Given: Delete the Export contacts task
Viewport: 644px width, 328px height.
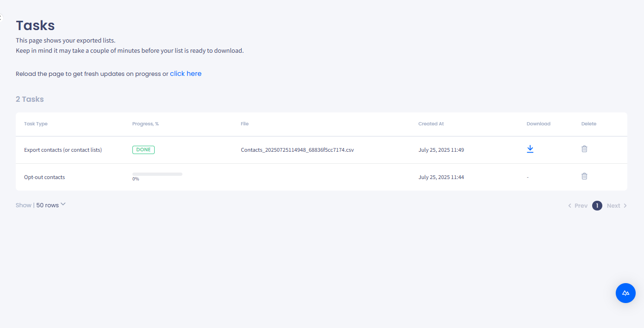Looking at the screenshot, I should coord(584,149).
